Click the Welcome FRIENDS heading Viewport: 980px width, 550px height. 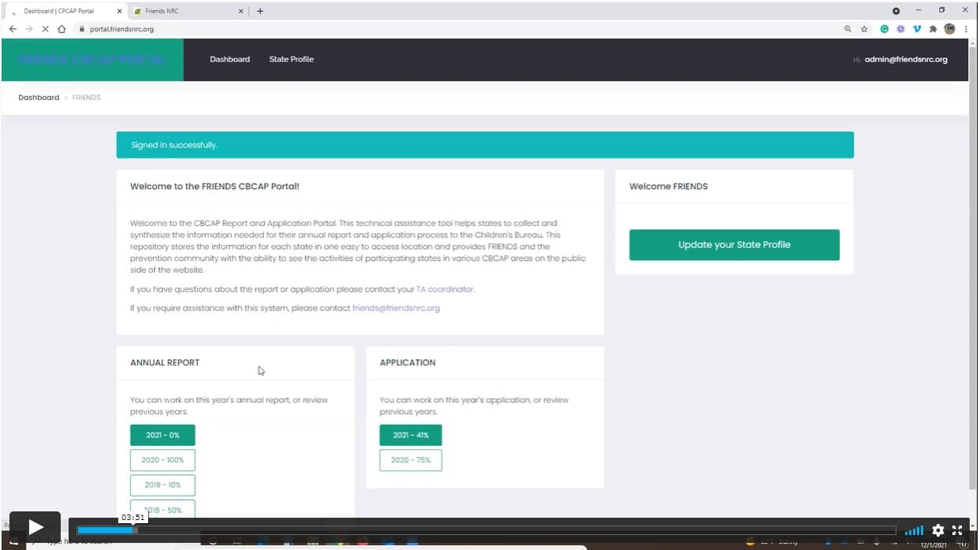(669, 187)
